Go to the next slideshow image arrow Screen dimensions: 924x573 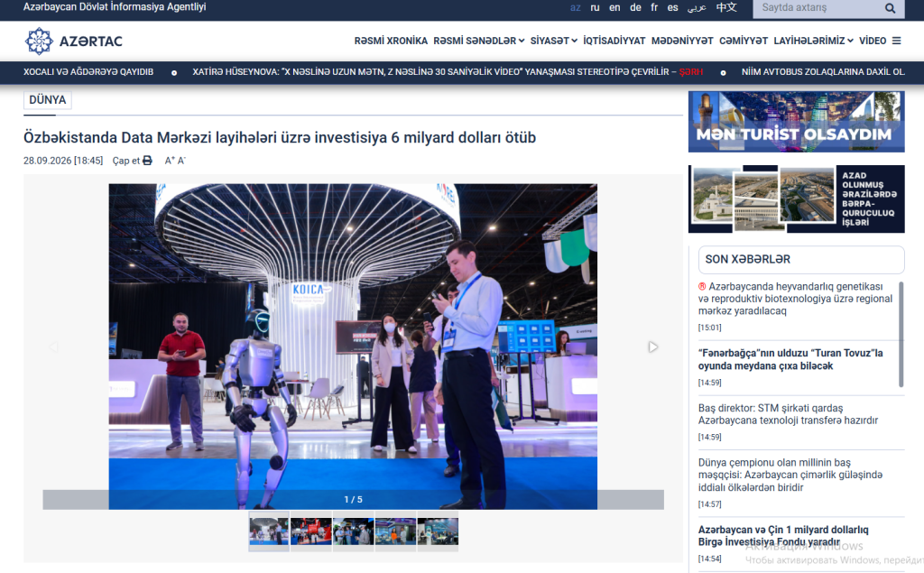(x=653, y=347)
